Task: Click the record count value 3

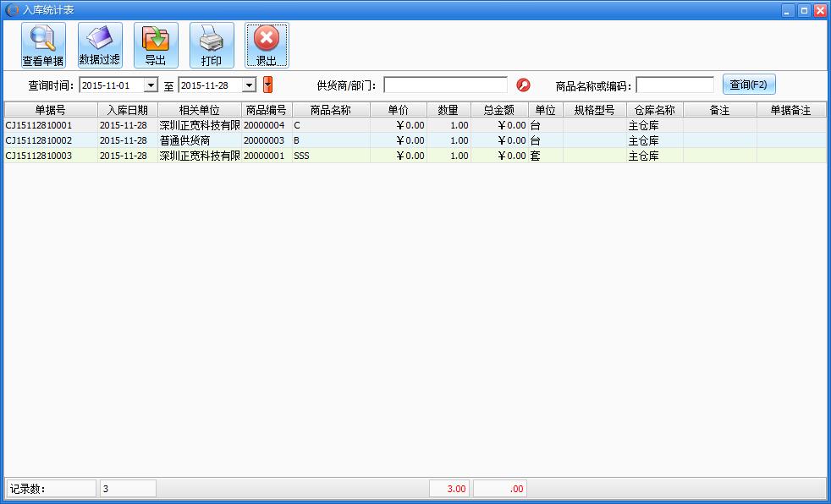Action: [128, 489]
